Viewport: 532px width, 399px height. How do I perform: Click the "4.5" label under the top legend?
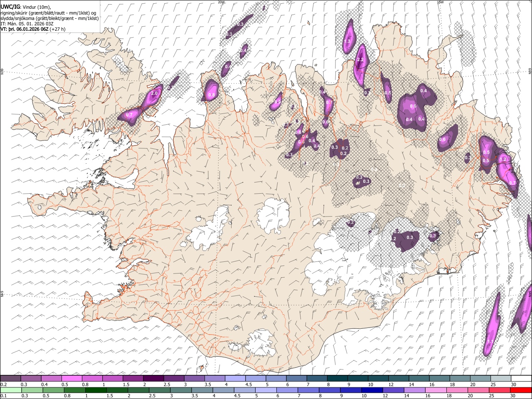pos(249,384)
